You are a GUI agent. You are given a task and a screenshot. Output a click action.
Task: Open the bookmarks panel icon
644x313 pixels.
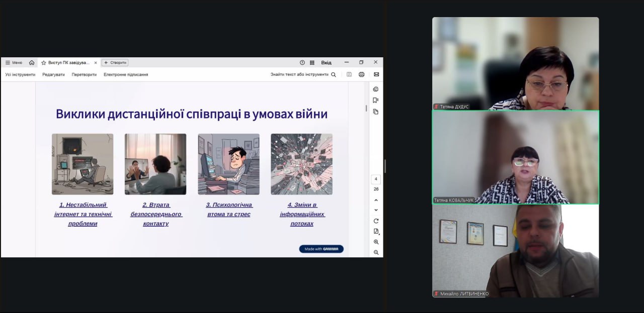coord(376,100)
